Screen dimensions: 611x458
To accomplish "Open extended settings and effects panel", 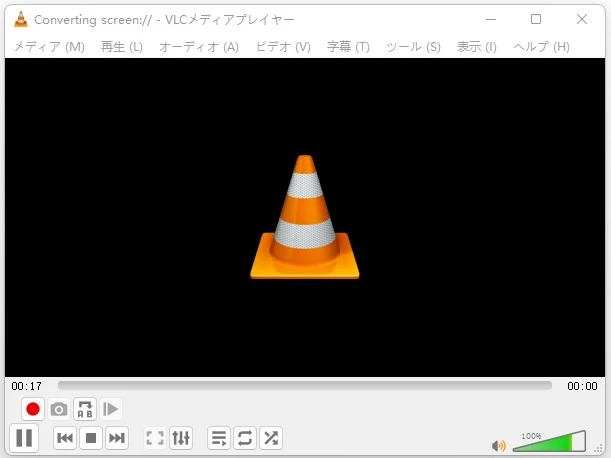I will tap(181, 438).
